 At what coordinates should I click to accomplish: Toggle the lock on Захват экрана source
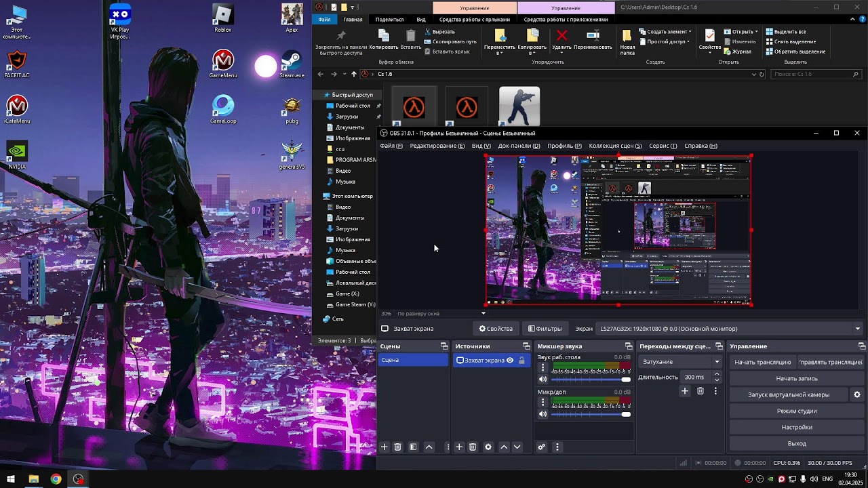[x=521, y=361]
